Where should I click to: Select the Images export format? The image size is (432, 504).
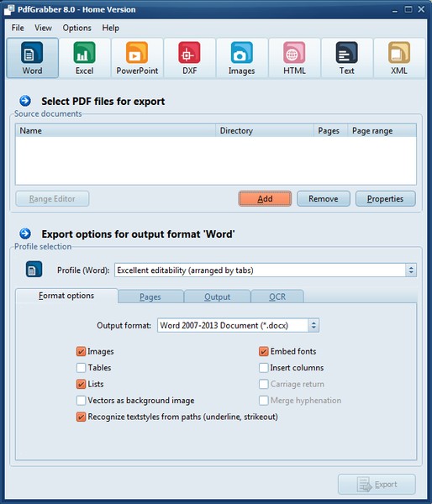click(x=242, y=58)
